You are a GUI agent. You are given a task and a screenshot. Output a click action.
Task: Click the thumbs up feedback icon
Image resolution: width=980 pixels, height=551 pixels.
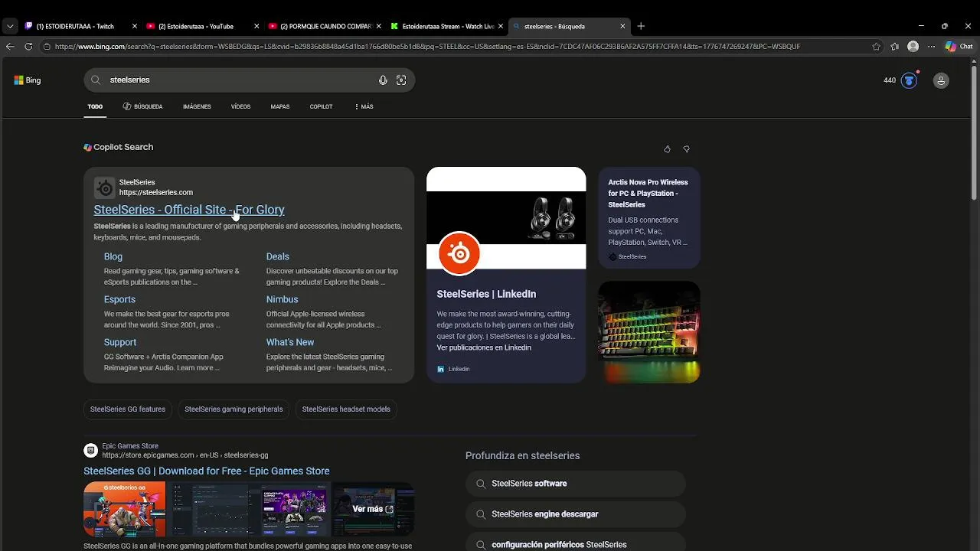pos(667,149)
